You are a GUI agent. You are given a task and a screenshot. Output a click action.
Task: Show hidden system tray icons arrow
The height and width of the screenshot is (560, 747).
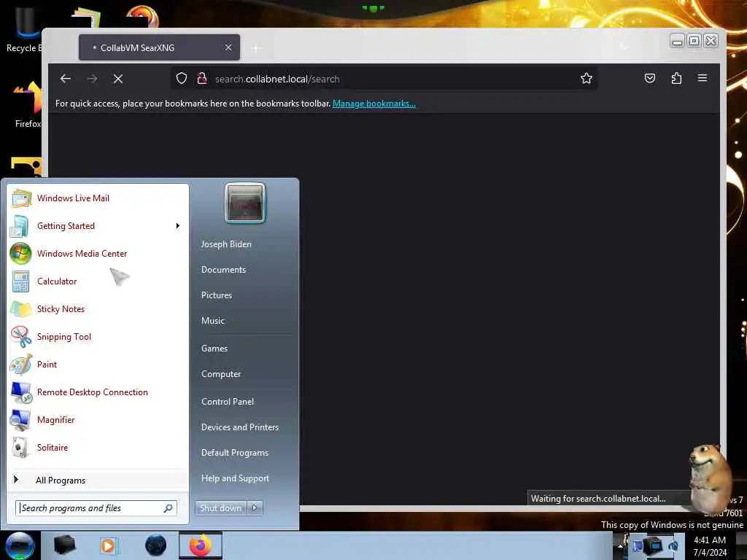(x=620, y=545)
